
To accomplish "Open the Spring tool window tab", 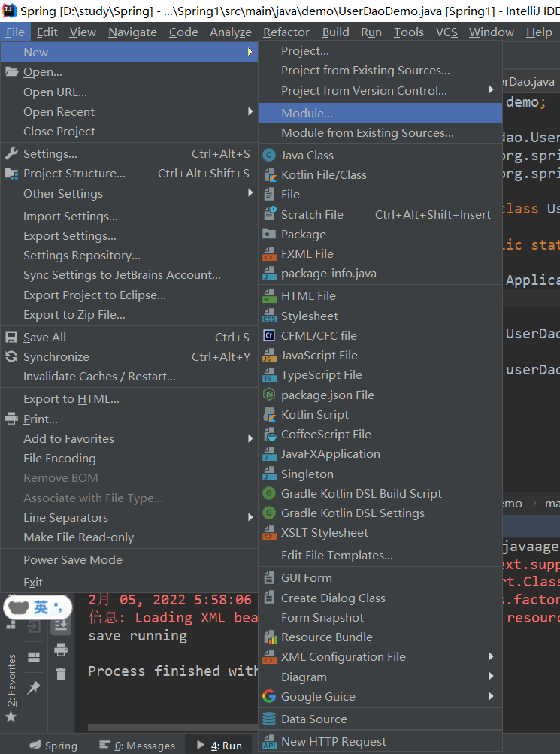I will point(53,745).
